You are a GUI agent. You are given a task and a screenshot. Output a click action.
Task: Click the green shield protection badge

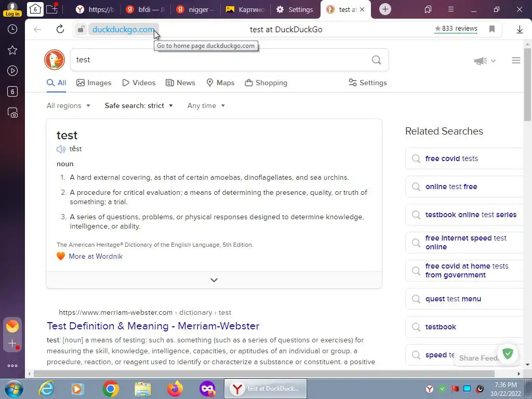point(508,354)
